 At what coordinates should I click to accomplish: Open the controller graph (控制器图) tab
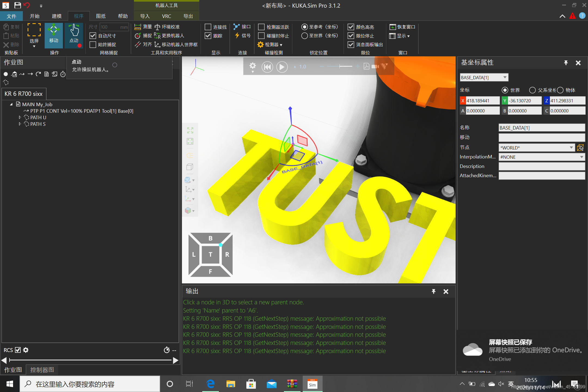pos(42,370)
